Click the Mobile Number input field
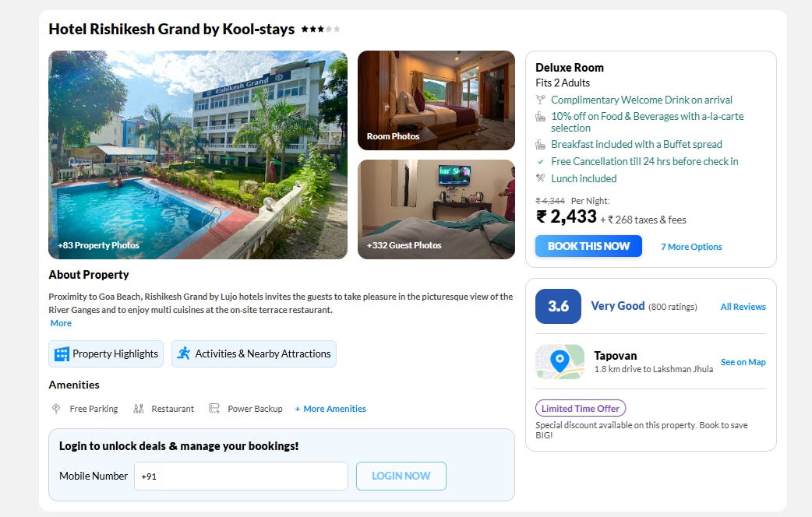 tap(242, 476)
